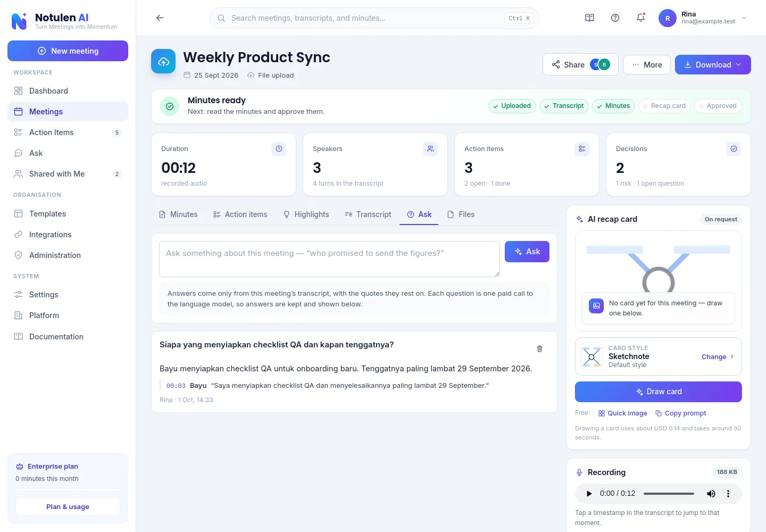Switch to the Minutes tab
The width and height of the screenshot is (766, 532).
point(178,214)
